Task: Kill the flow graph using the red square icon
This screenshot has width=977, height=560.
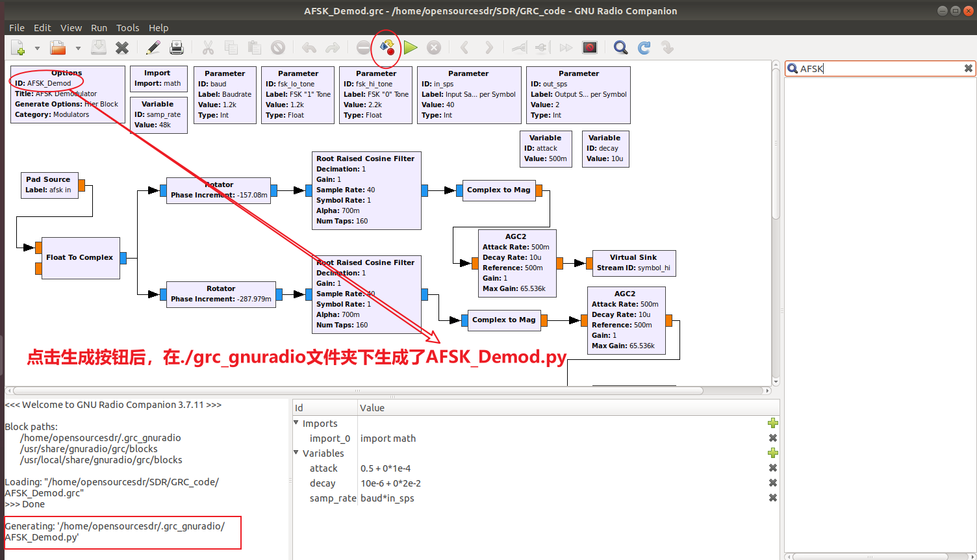Action: (x=589, y=47)
